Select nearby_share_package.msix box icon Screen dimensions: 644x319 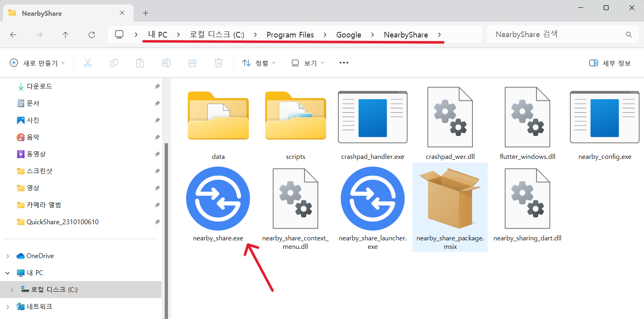pyautogui.click(x=450, y=198)
